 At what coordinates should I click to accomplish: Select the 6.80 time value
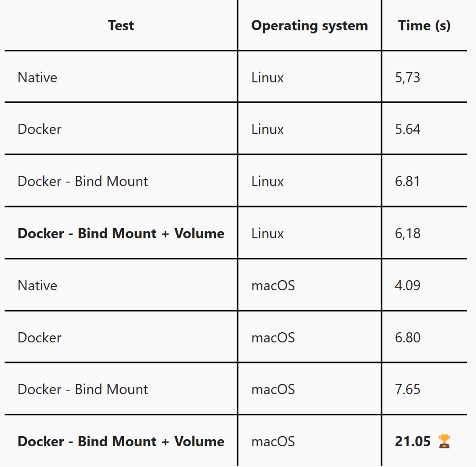[x=407, y=338]
